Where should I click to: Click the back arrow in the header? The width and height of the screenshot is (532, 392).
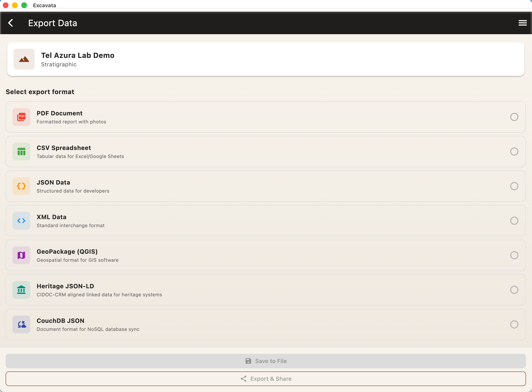coord(11,23)
